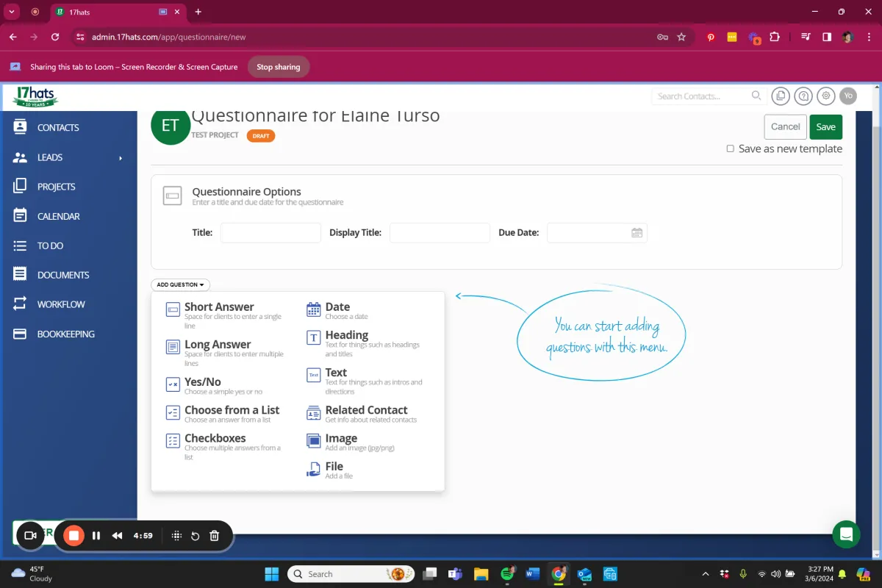Insert a Text block element
Image resolution: width=882 pixels, height=588 pixels.
[365, 381]
